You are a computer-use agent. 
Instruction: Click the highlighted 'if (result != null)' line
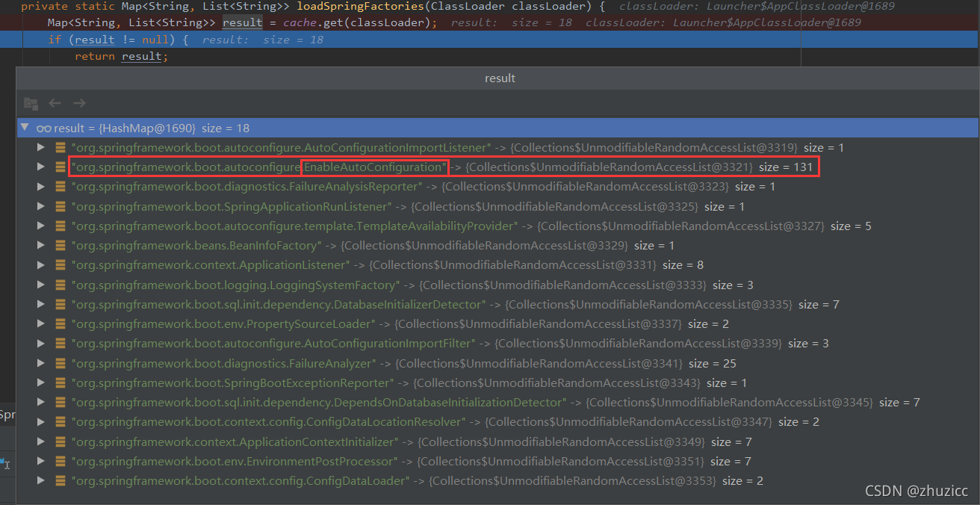[x=490, y=39]
